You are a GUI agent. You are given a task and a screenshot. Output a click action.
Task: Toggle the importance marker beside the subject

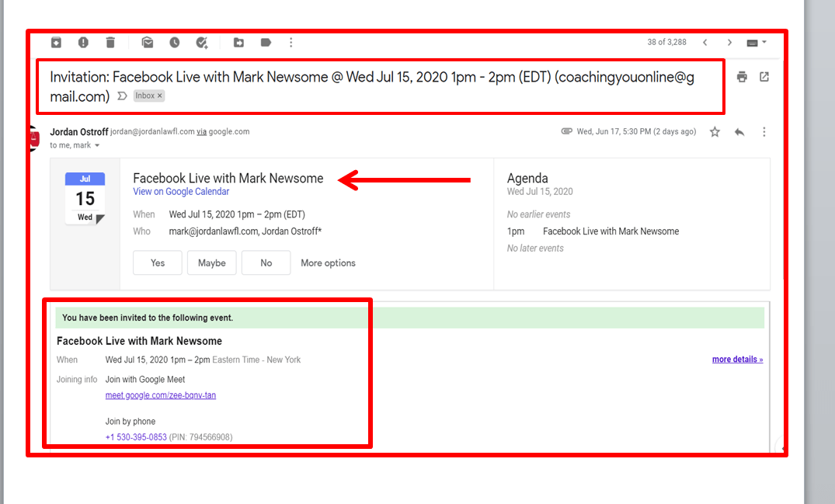point(122,96)
